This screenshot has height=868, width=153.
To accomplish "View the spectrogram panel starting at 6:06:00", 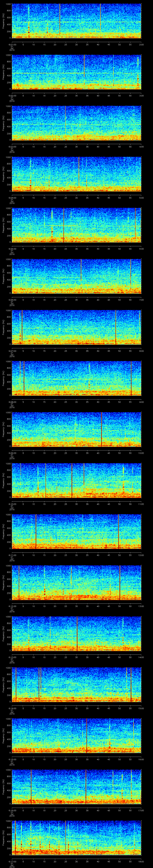I will point(77,276).
